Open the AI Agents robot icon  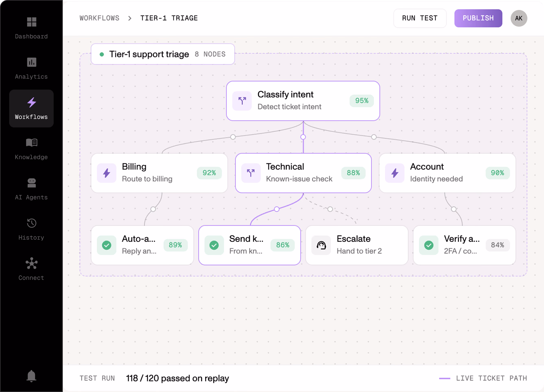coord(32,183)
